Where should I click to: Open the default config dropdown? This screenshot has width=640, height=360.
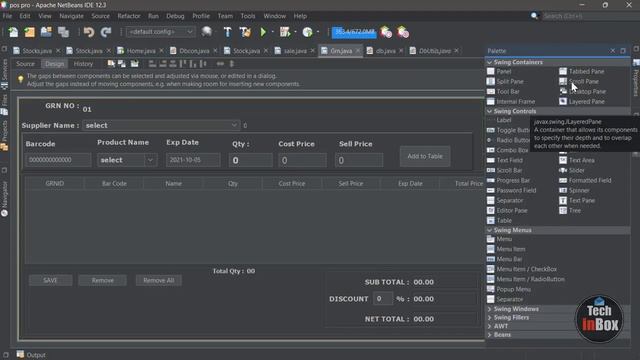[x=160, y=32]
